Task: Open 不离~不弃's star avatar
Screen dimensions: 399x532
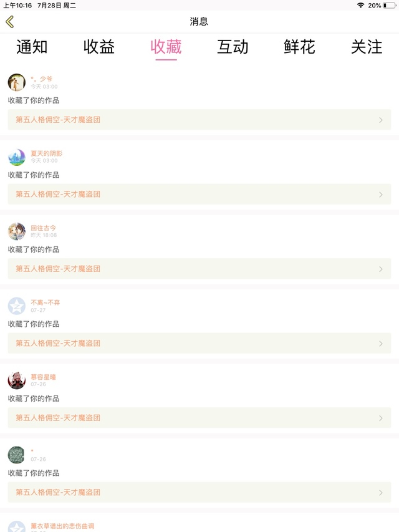Action: click(x=17, y=306)
